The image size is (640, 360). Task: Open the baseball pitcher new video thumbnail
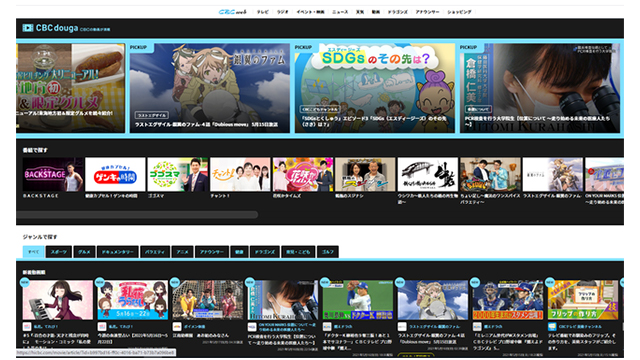coord(358,300)
